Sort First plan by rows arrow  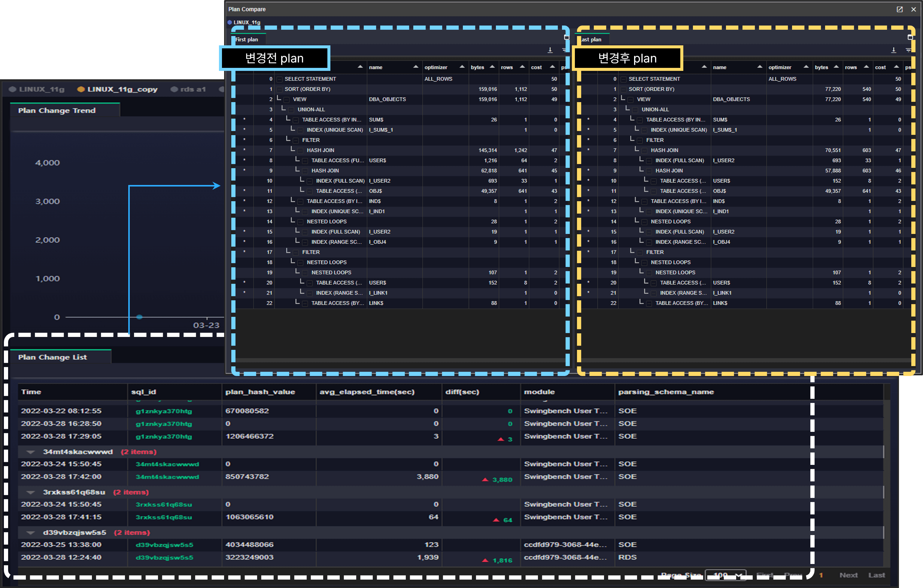click(x=522, y=67)
